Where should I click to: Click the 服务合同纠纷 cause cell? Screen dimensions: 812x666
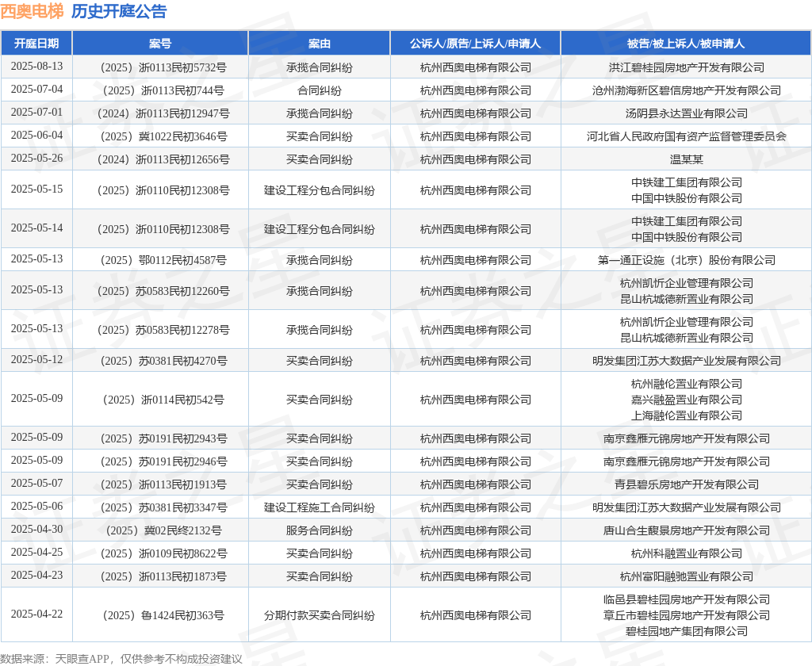[320, 531]
